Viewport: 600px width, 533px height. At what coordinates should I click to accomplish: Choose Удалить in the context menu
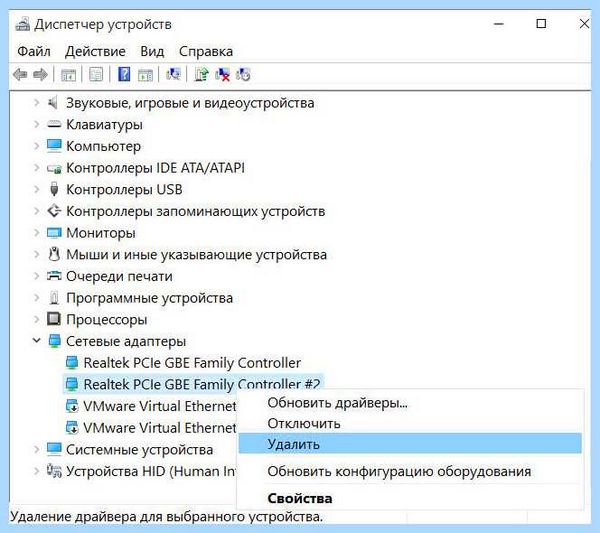coord(410,443)
